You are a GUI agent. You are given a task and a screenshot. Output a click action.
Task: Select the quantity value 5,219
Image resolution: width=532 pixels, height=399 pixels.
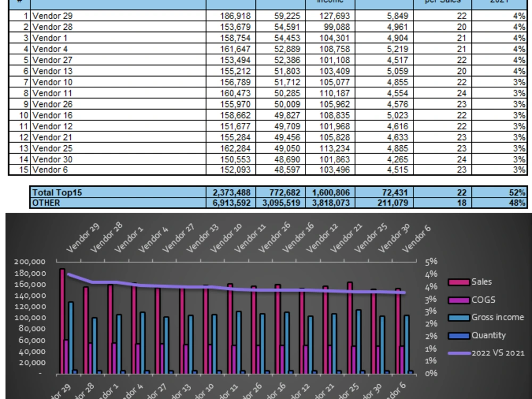pyautogui.click(x=384, y=49)
